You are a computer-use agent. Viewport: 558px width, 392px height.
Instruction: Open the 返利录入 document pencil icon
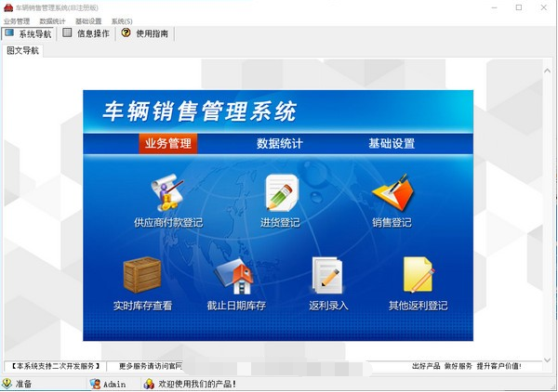[x=327, y=275]
